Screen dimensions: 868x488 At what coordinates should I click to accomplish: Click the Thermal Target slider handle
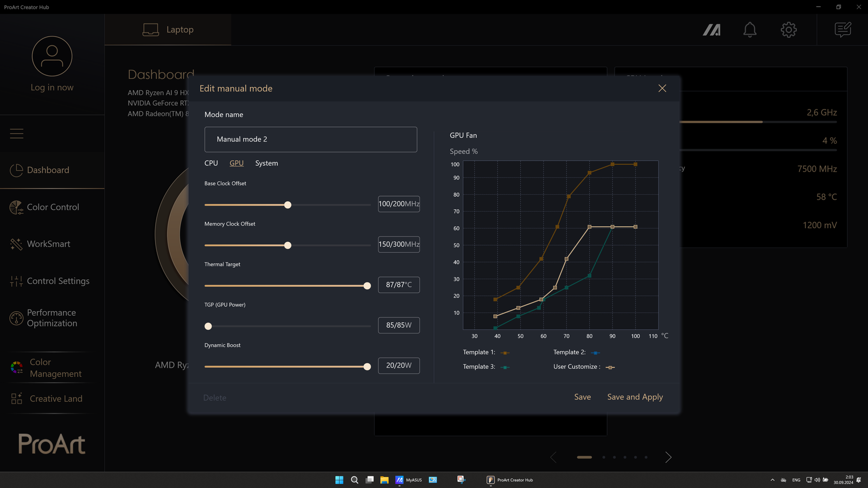coord(367,286)
